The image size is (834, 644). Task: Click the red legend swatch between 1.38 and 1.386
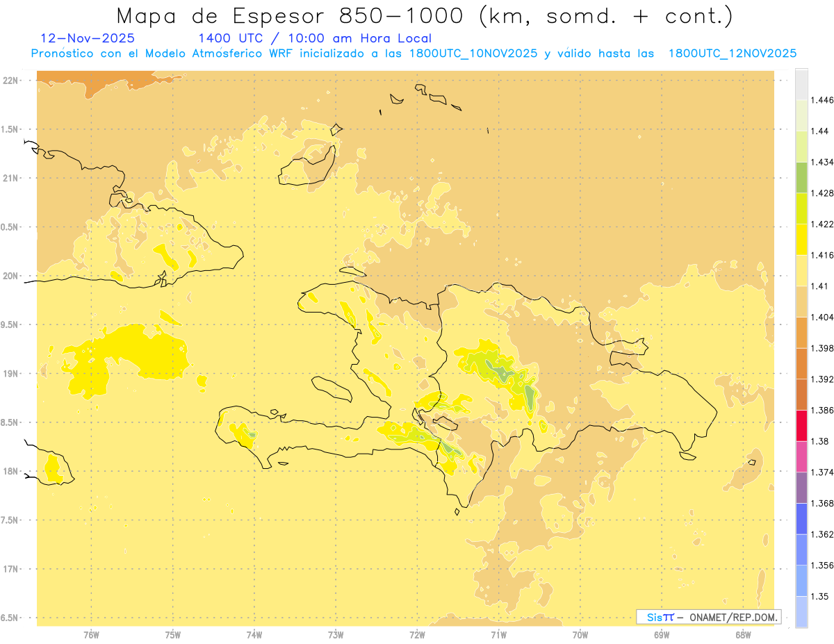click(x=801, y=426)
